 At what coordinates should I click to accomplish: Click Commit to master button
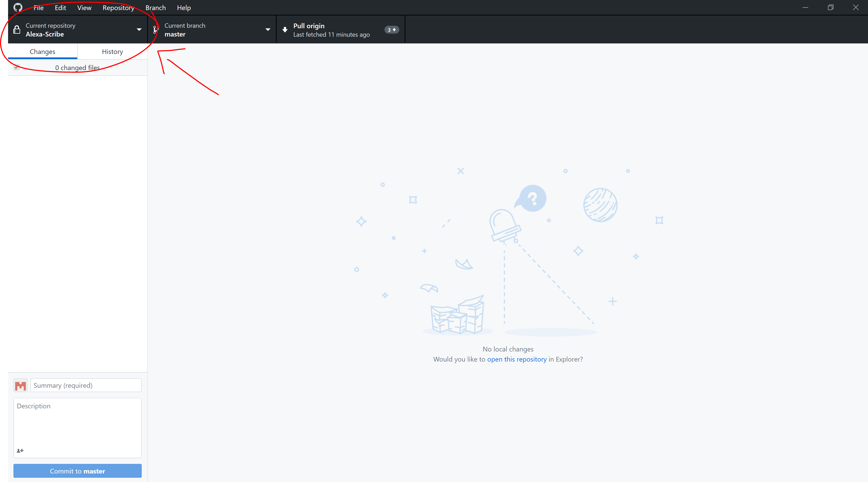(77, 471)
